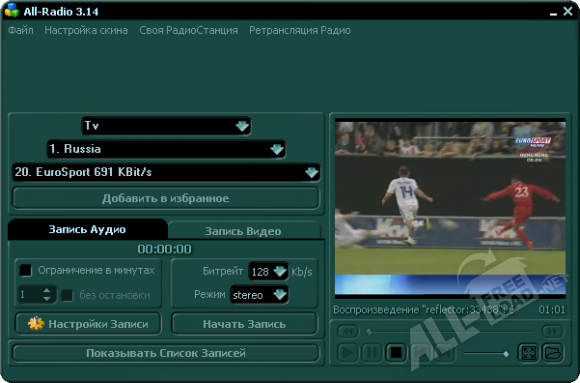Click the EuroSport video preview
The image size is (580, 383).
tap(450, 208)
